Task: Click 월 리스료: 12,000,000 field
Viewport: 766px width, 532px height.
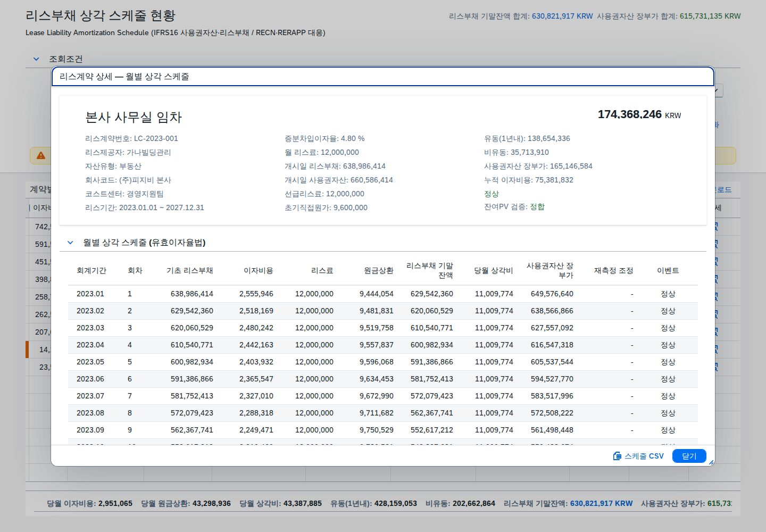Action: point(322,152)
